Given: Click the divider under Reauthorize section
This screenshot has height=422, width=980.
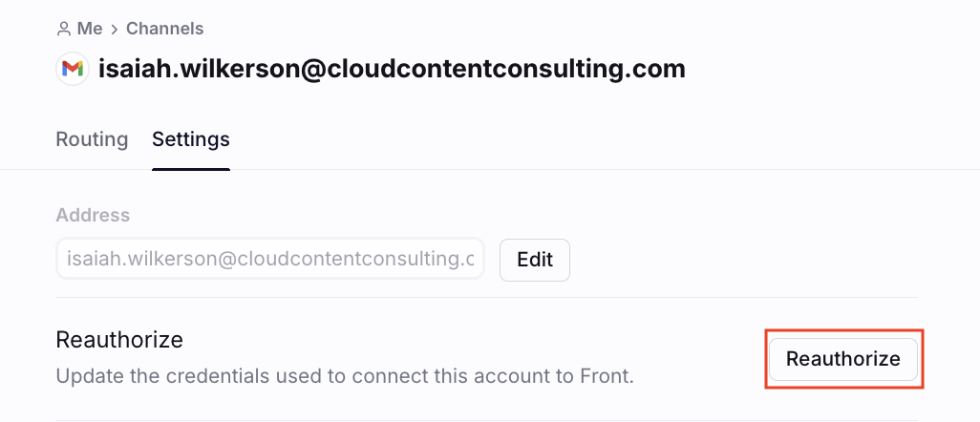Looking at the screenshot, I should click(x=487, y=420).
